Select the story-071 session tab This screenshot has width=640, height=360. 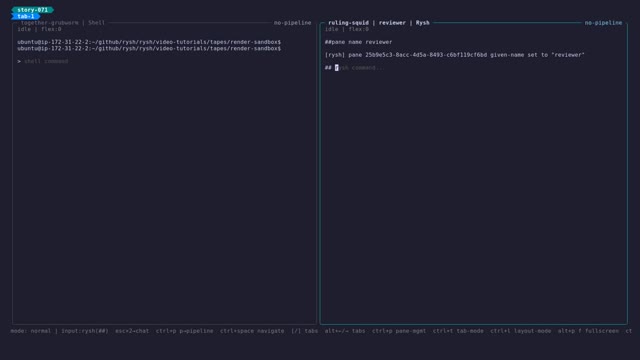click(x=33, y=10)
